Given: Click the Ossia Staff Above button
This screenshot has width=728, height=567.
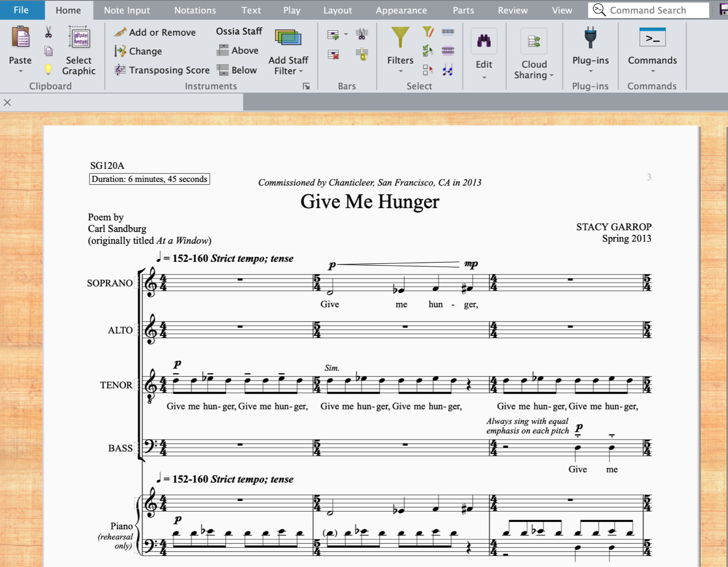Looking at the screenshot, I should click(238, 50).
